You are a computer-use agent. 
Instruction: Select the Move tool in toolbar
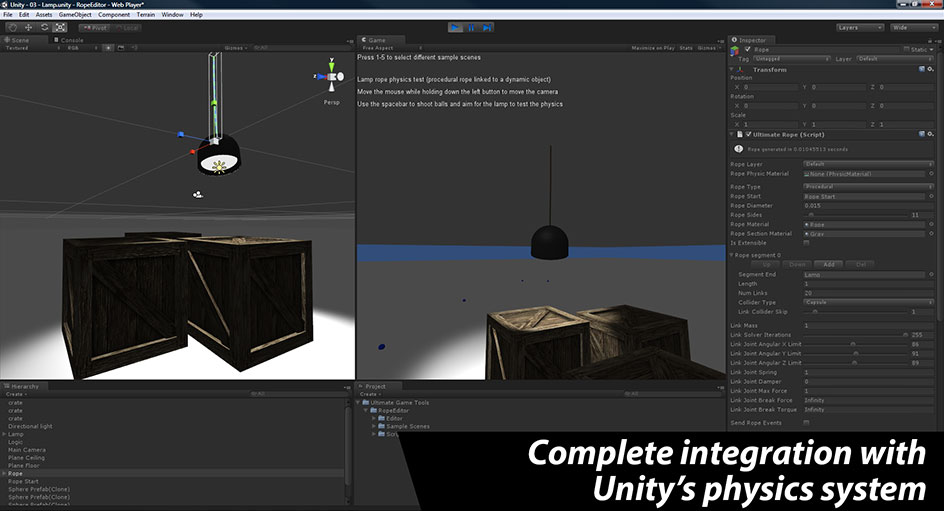click(28, 28)
